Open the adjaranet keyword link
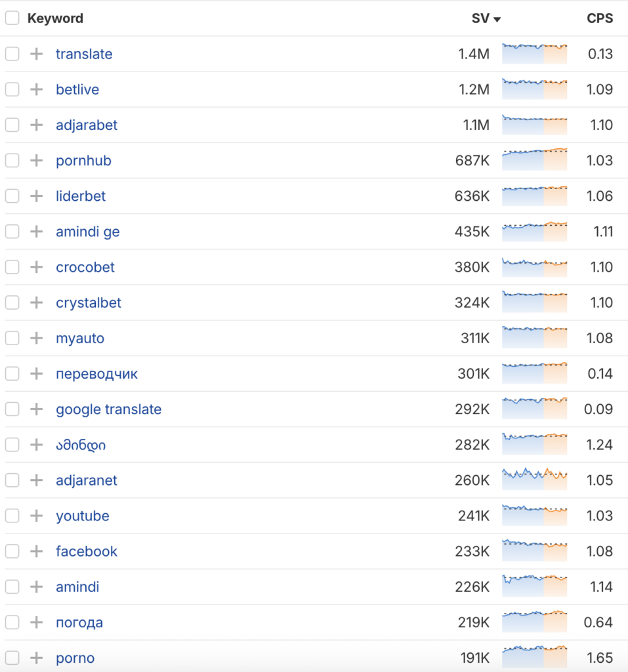Image resolution: width=628 pixels, height=672 pixels. point(87,480)
